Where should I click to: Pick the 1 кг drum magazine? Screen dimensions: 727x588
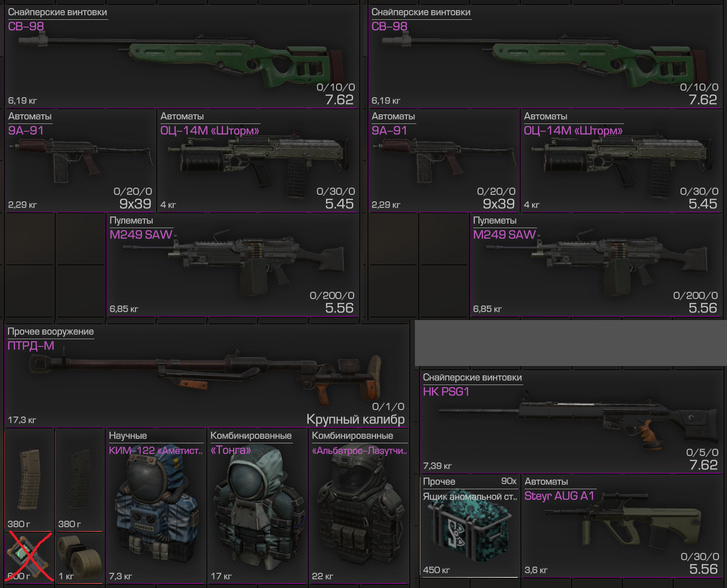[80, 557]
